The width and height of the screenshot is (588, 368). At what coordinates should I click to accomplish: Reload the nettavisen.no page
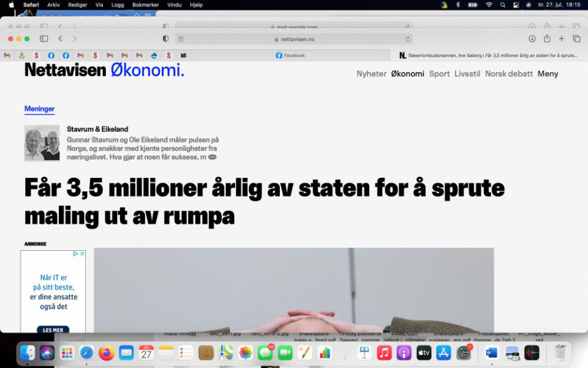pos(407,39)
